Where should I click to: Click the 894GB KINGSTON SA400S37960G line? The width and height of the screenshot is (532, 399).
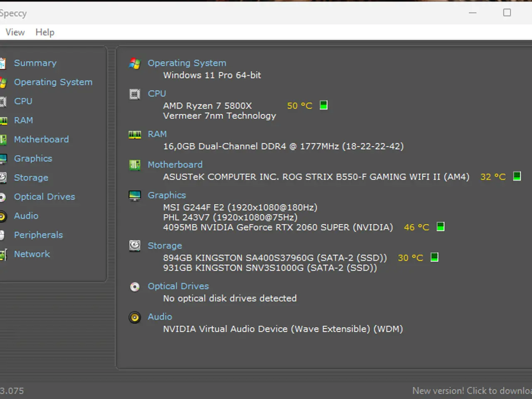(275, 258)
